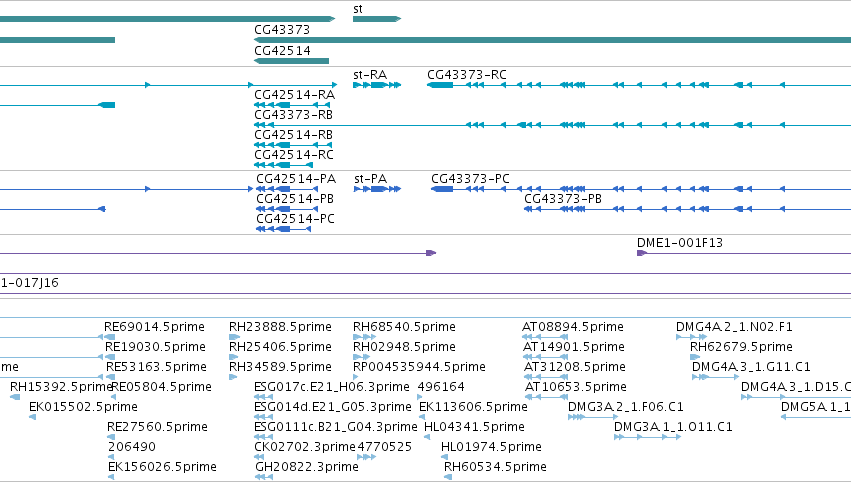
Task: Click the CG42514-PB protein label
Action: (x=295, y=199)
